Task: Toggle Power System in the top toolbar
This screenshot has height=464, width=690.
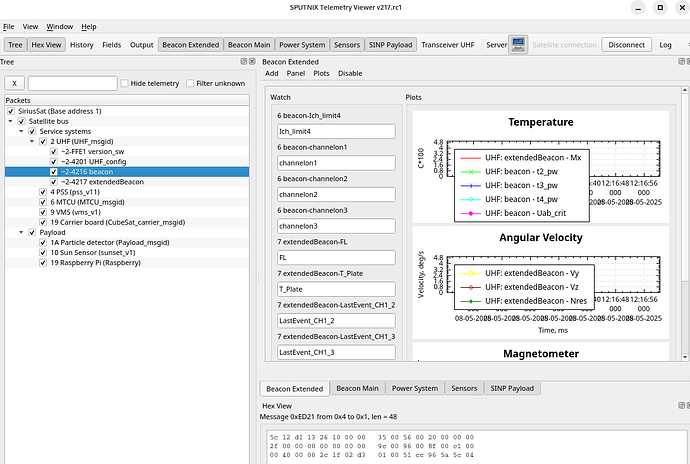Action: [x=302, y=45]
